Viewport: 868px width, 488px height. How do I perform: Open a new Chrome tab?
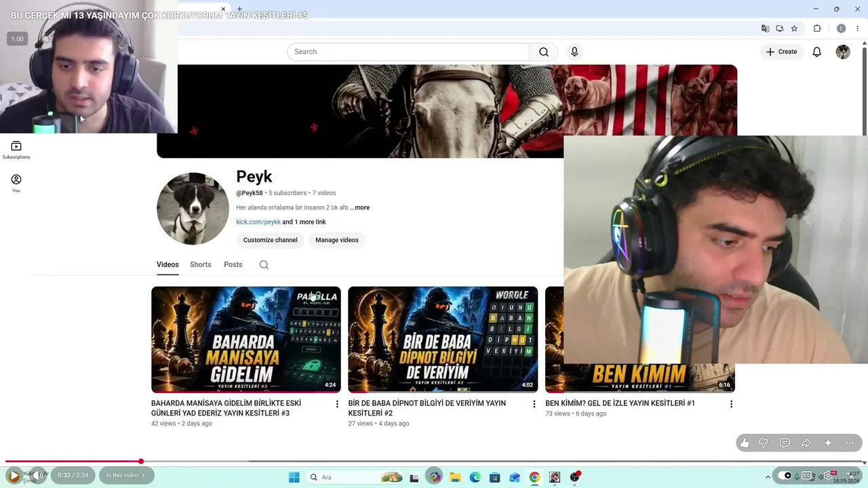pyautogui.click(x=239, y=9)
